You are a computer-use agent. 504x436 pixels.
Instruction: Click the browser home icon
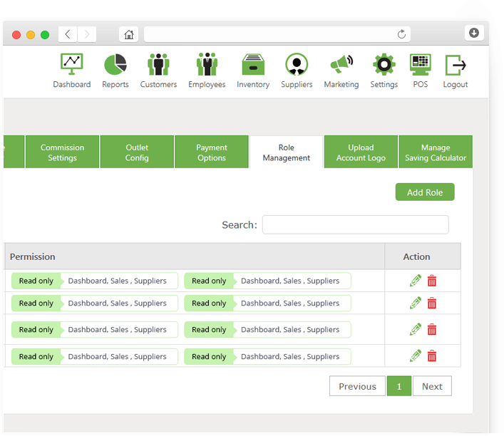tap(128, 34)
